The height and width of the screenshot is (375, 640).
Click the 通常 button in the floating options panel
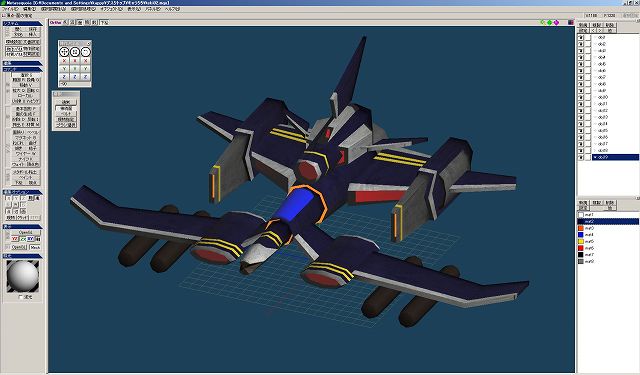tap(66, 102)
